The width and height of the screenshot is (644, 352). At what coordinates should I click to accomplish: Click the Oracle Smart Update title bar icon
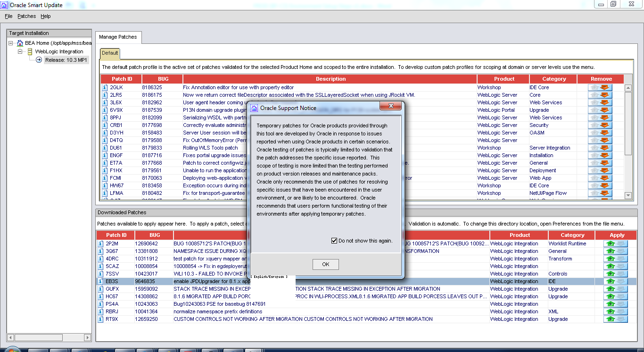5,5
